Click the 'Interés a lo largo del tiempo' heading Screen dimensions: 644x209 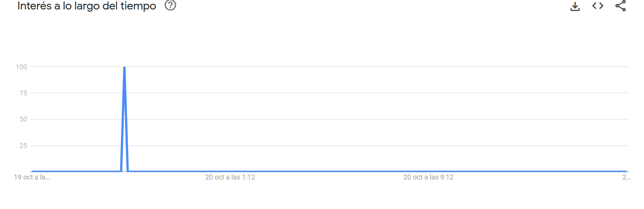coord(87,6)
